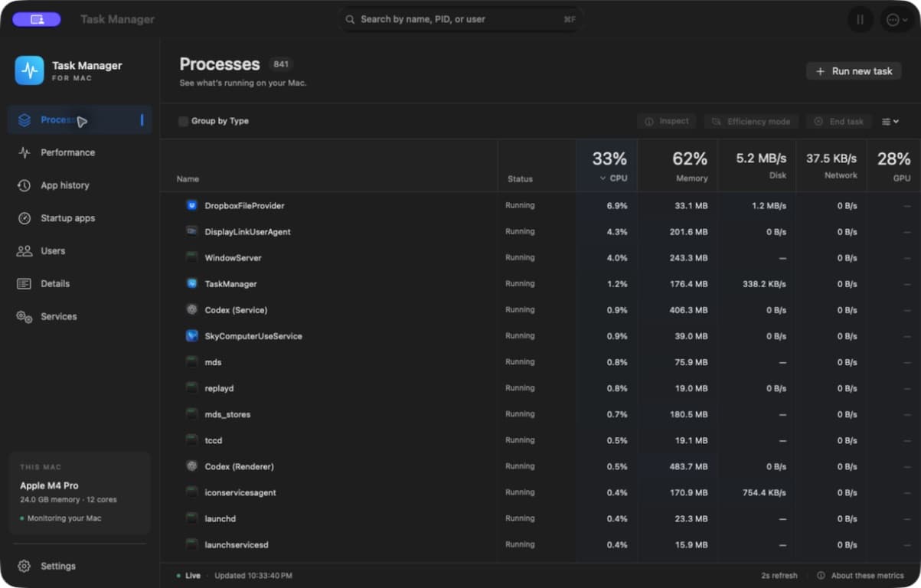Image resolution: width=921 pixels, height=588 pixels.
Task: Click the Monitoring your Mac status
Action: pos(61,518)
